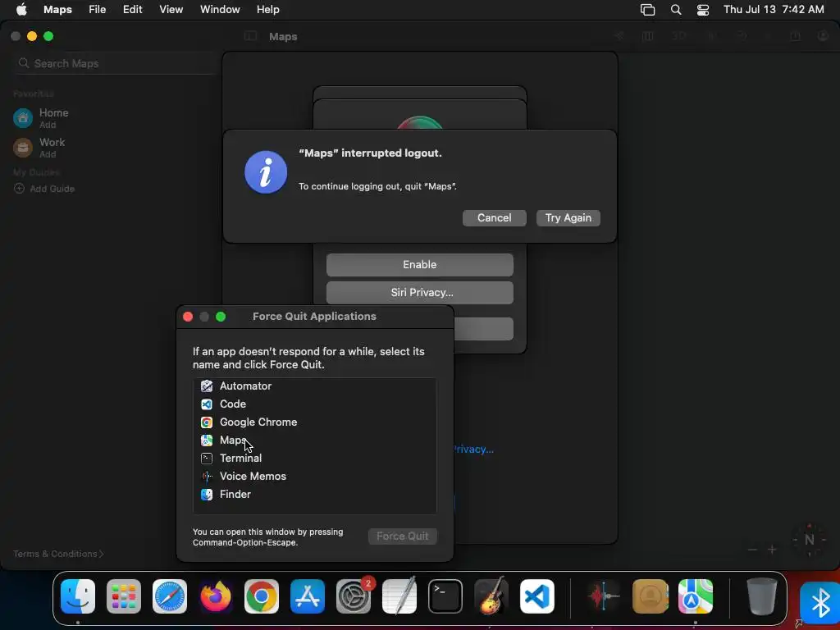Viewport: 840px width, 630px height.
Task: Open TextEdit from the Dock
Action: point(399,596)
